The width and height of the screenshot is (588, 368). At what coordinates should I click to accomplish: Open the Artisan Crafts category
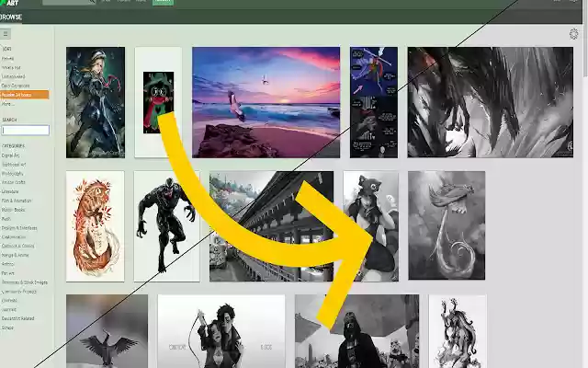click(x=14, y=182)
